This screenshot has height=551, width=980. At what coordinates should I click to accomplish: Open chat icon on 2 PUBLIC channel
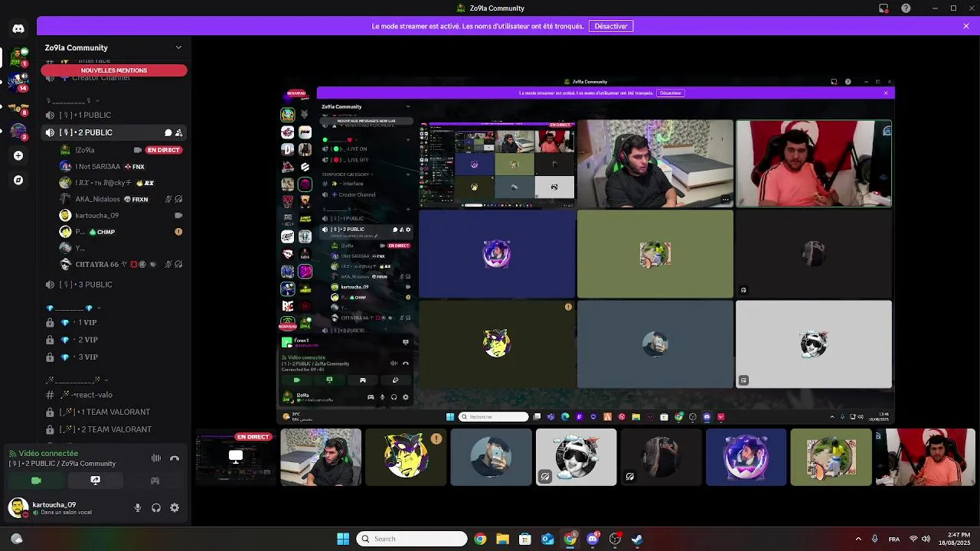pos(168,132)
